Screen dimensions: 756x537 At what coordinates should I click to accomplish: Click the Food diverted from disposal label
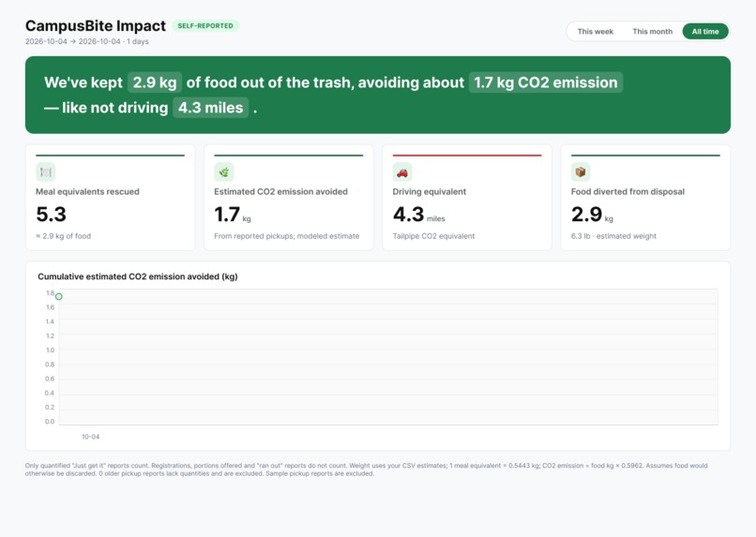coord(627,192)
